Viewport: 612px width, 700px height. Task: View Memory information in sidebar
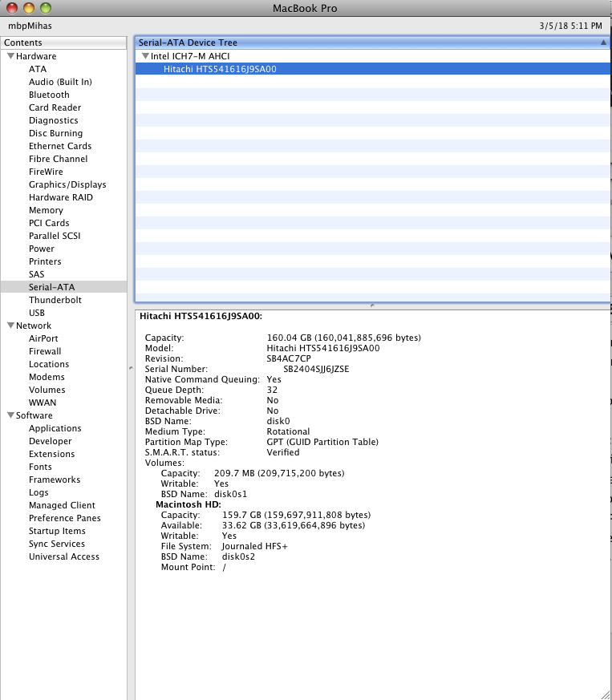point(46,210)
